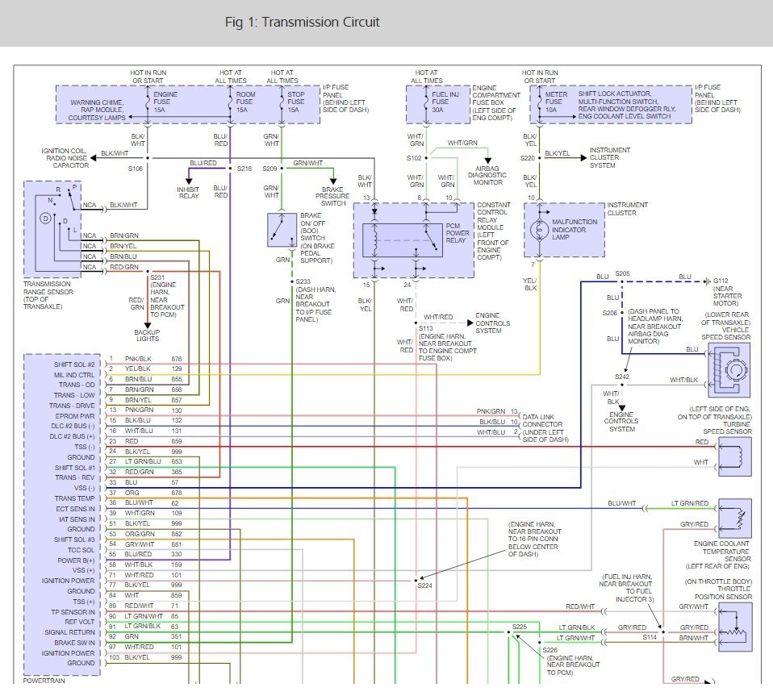This screenshot has width=773, height=700.
Task: Click the S220 splice label
Action: coord(528,158)
